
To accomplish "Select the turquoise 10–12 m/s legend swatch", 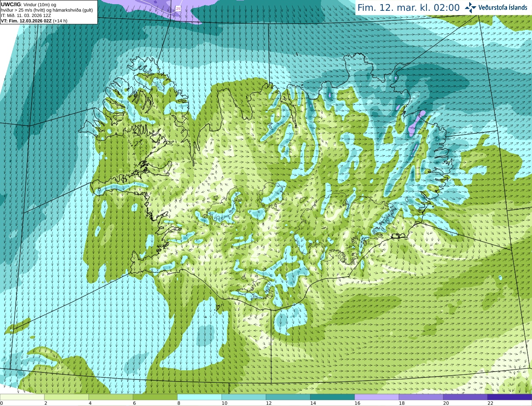I will tap(244, 397).
